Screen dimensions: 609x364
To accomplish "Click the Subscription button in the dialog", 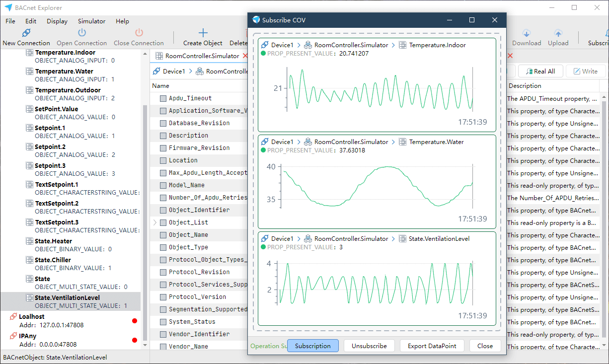I will (x=313, y=346).
